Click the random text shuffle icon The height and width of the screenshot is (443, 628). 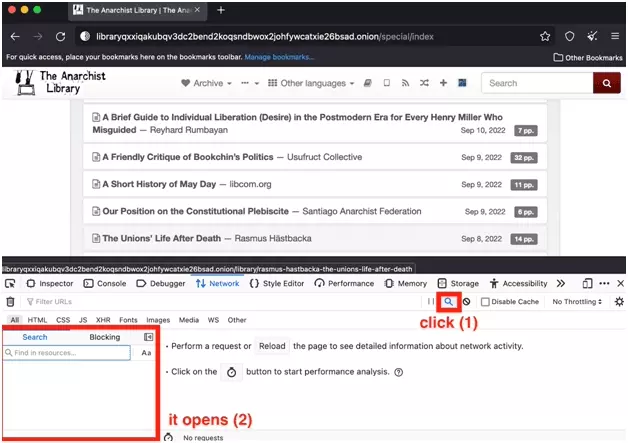coord(426,83)
